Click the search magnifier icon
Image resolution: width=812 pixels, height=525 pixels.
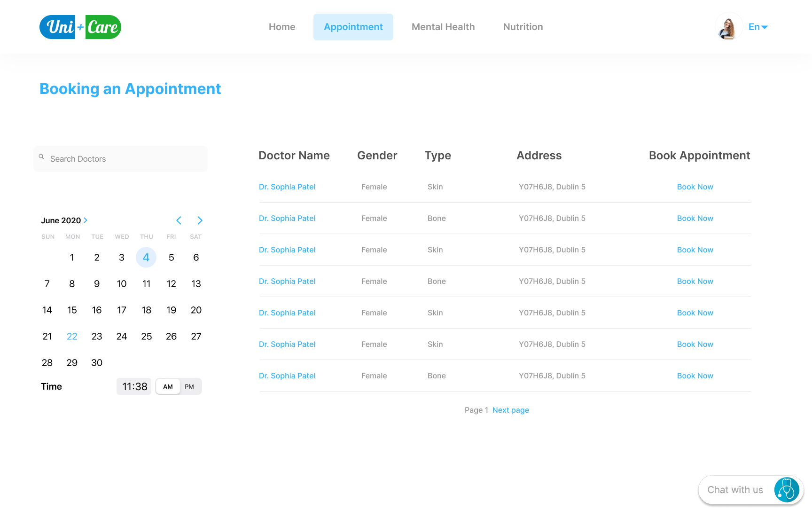click(x=41, y=157)
